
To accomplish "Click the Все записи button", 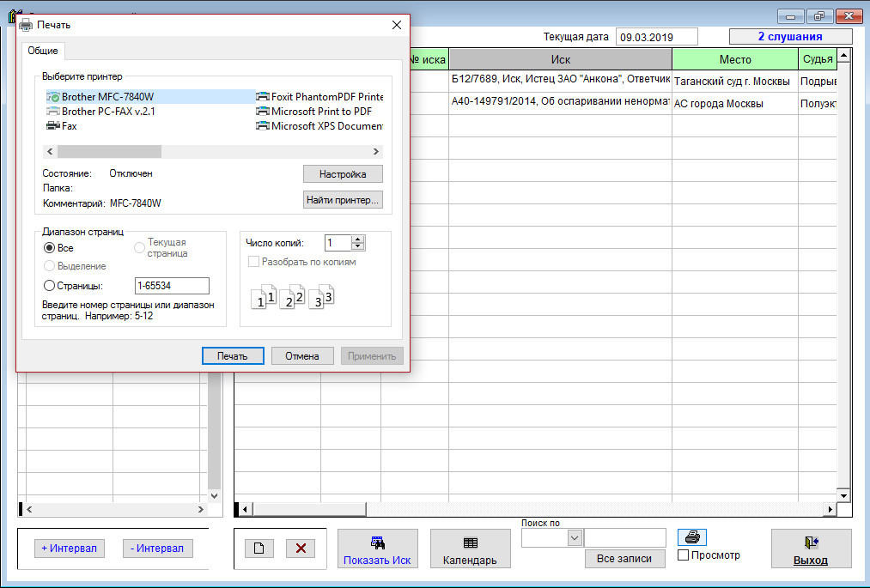I will coord(624,559).
